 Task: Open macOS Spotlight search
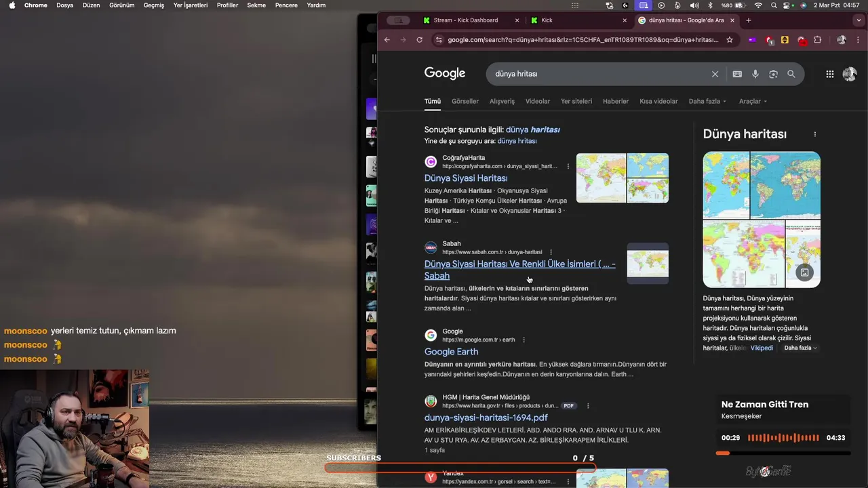coord(773,5)
